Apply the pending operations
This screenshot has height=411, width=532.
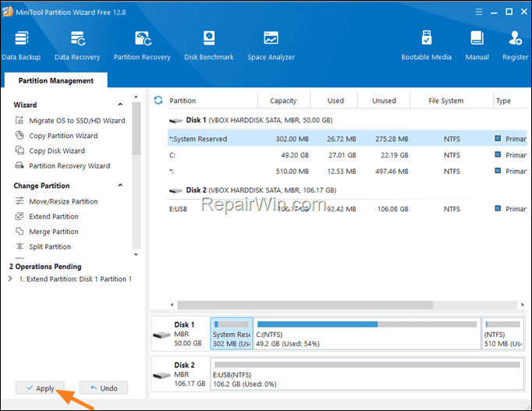point(40,388)
